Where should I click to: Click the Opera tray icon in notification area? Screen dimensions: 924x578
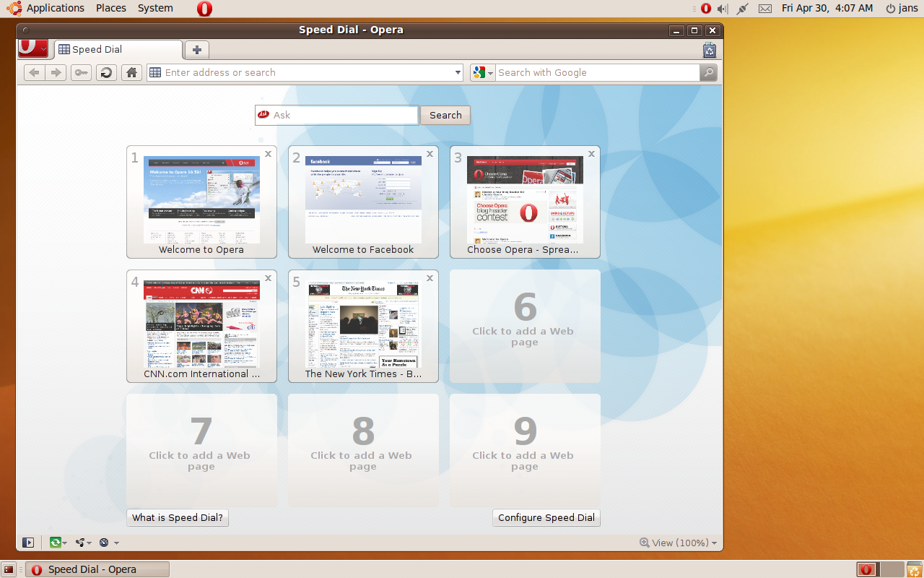pyautogui.click(x=706, y=9)
